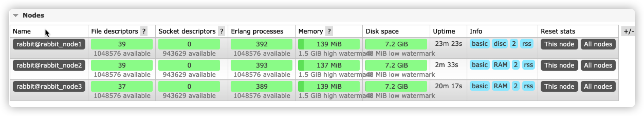Click the basic tag for rabbit_node3
Screen dimensions: 644x116
pyautogui.click(x=480, y=86)
